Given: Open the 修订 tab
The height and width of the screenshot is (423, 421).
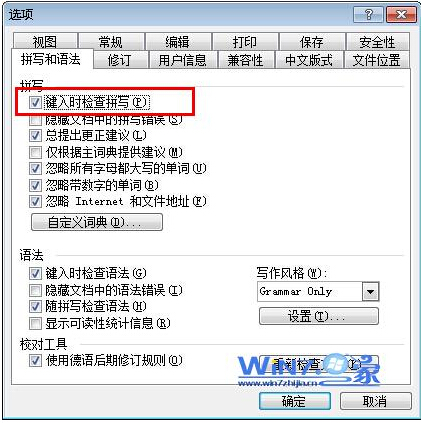Looking at the screenshot, I should coord(119,60).
